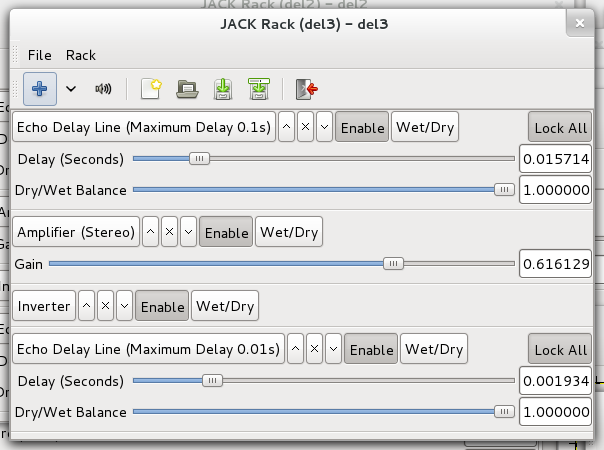Open the add-plugin dropdown arrow
The height and width of the screenshot is (450, 604).
tap(71, 89)
